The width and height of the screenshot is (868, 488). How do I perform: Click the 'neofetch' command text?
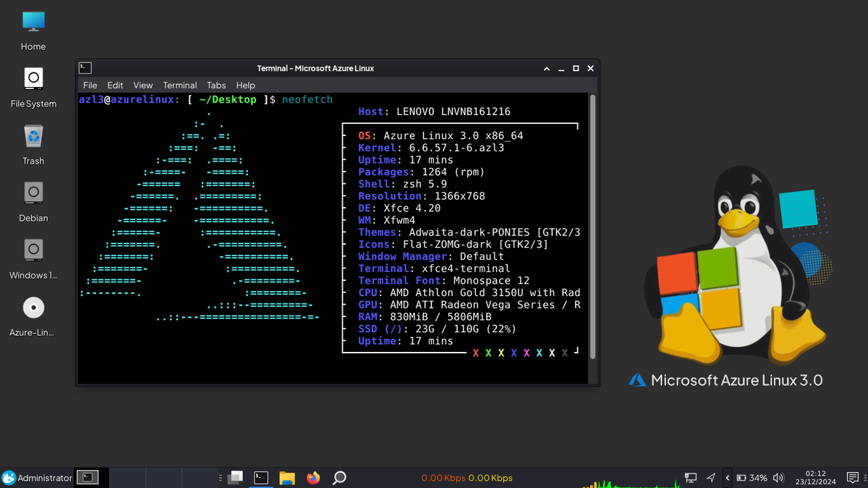[307, 99]
